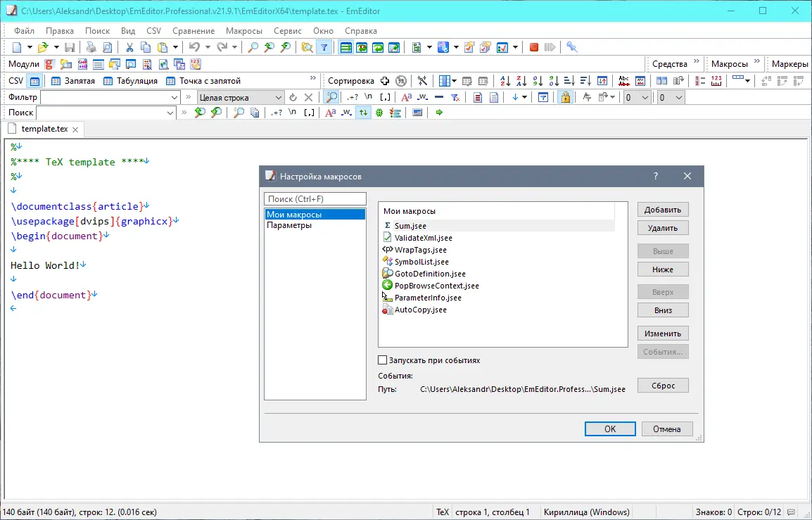Toggle the lock icon in filter toolbar

[566, 97]
